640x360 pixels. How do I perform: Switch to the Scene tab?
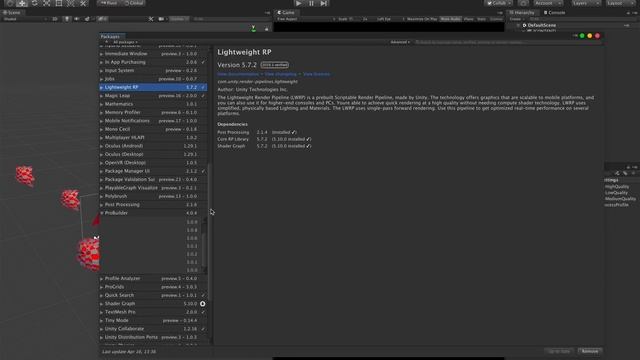click(12, 13)
